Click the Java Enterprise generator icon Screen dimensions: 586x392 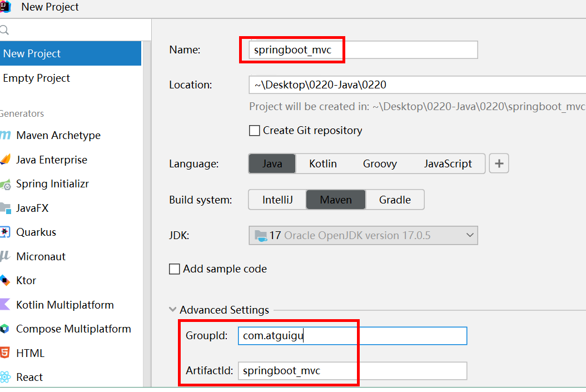coord(6,160)
